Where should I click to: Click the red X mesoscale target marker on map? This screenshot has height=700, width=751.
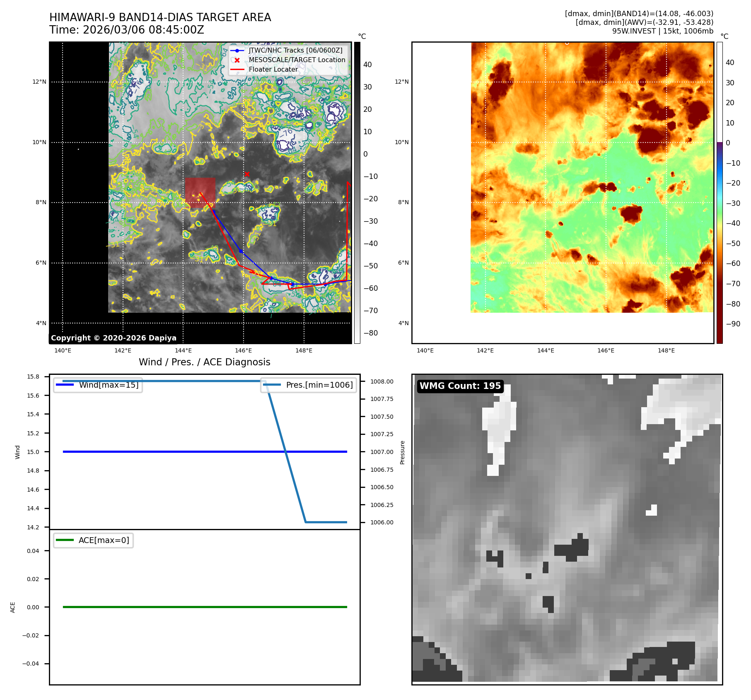coord(247,174)
